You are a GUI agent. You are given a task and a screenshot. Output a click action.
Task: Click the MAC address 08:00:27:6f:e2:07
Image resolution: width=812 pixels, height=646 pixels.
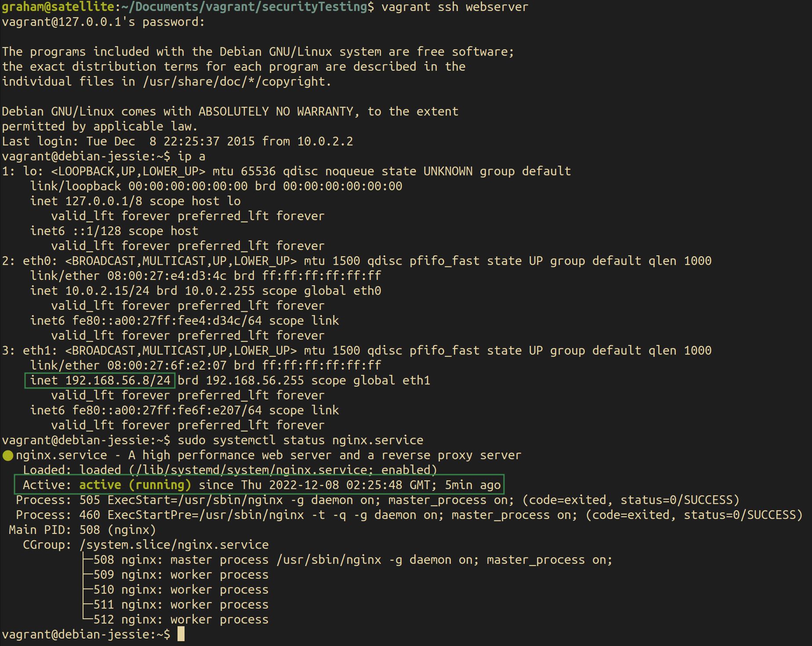(167, 366)
